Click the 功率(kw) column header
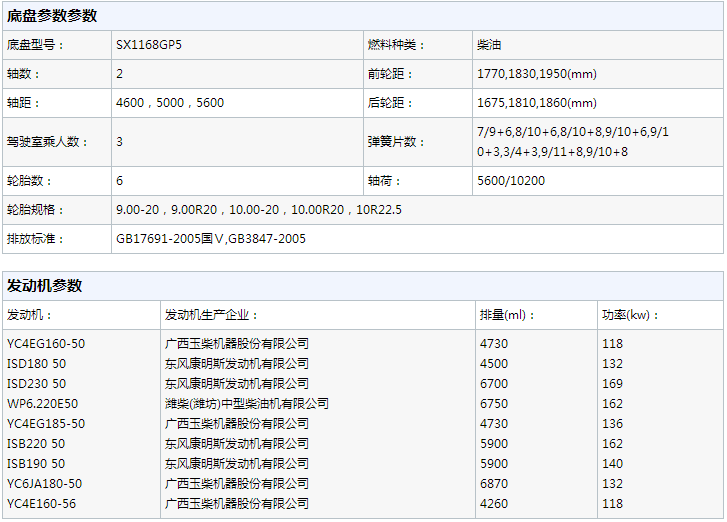The width and height of the screenshot is (727, 522). click(631, 315)
